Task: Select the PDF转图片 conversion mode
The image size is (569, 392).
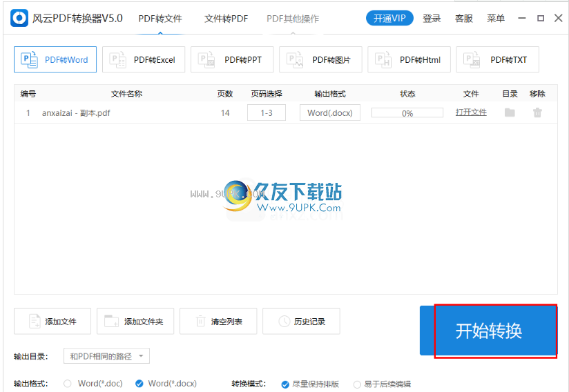Action: pyautogui.click(x=321, y=59)
